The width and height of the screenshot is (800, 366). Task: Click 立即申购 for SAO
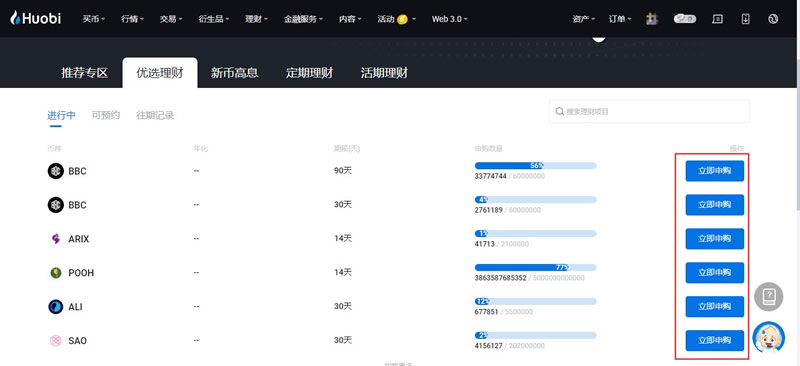714,340
